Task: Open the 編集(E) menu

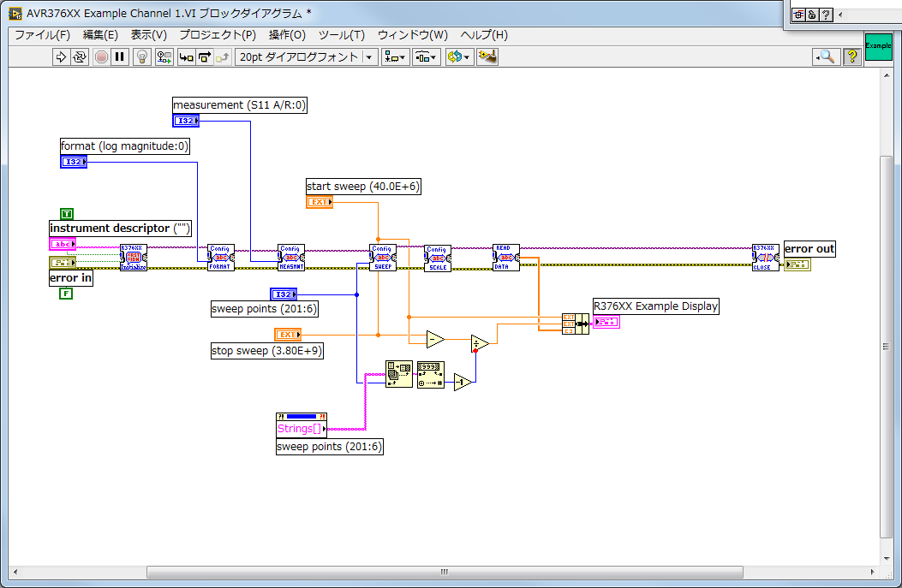Action: click(x=100, y=35)
